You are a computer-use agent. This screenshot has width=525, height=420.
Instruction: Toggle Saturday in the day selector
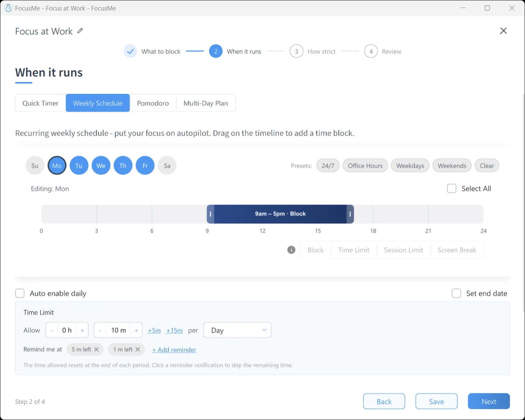pyautogui.click(x=167, y=166)
